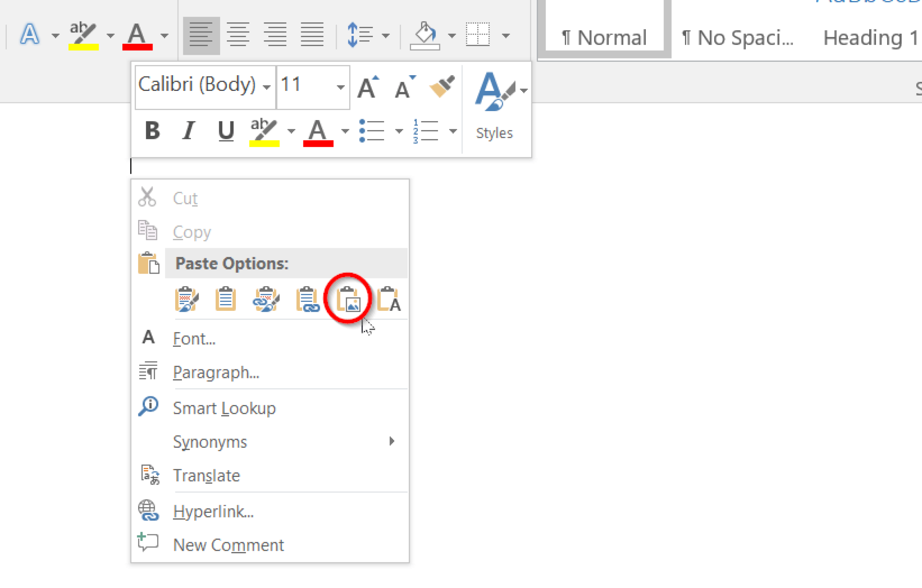The image size is (922, 588).
Task: Apply the Format Painter from the mini toolbar
Action: 442,86
